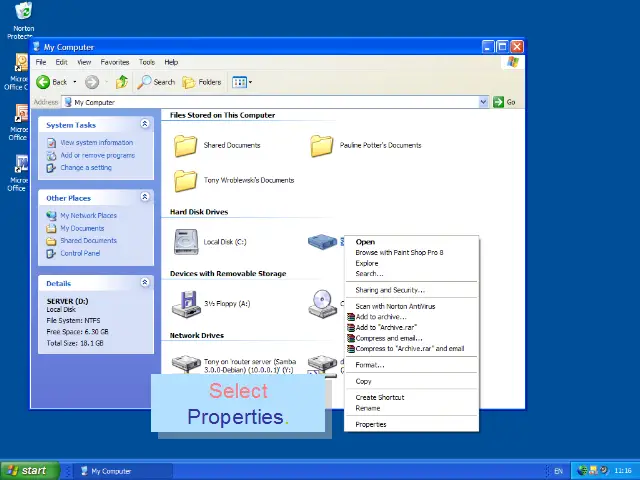Choose Open in the context menu
This screenshot has width=640, height=480.
411,242
